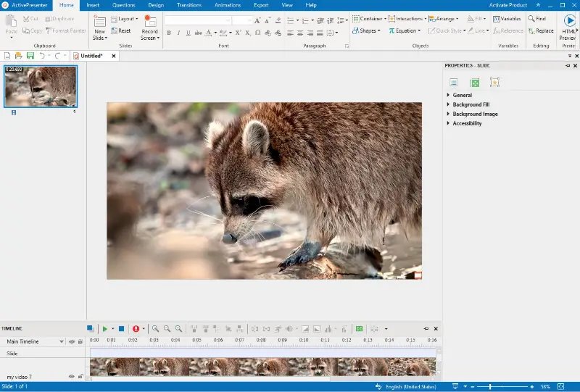Click the Variables button
The width and height of the screenshot is (580, 392).
[507, 19]
